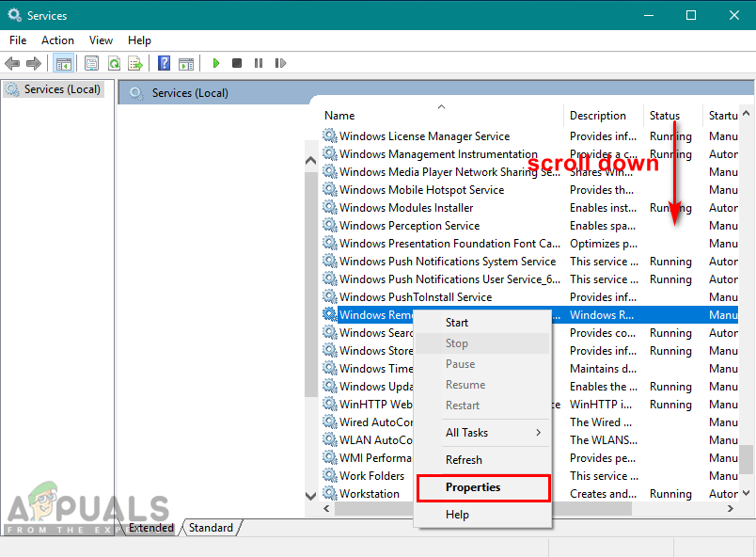Click gear icon of Windows Modules Installer
Screen dimensions: 756x557
click(330, 207)
